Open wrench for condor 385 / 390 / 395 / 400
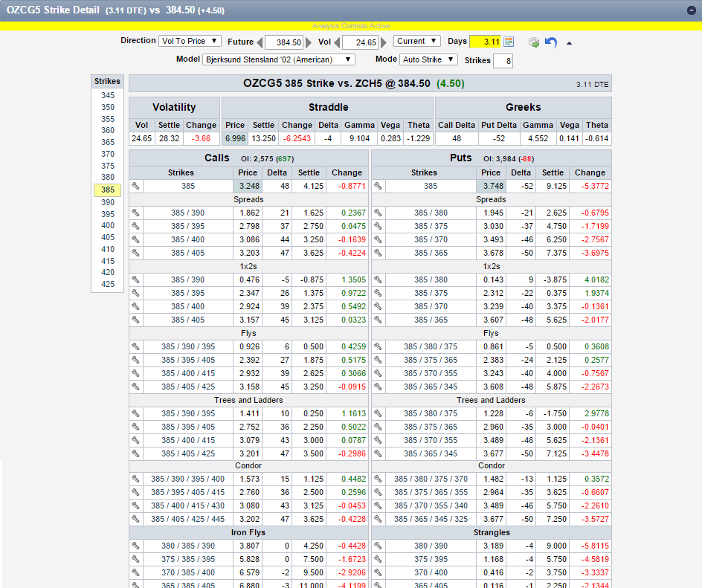Viewport: 702px width, 588px height. point(135,479)
